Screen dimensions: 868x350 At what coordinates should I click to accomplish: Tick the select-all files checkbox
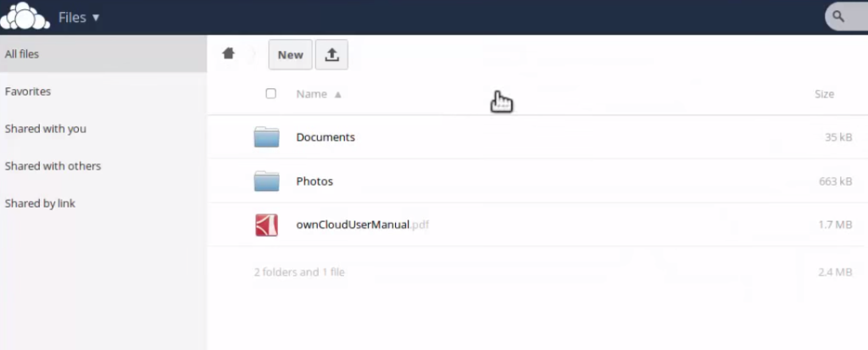point(270,93)
